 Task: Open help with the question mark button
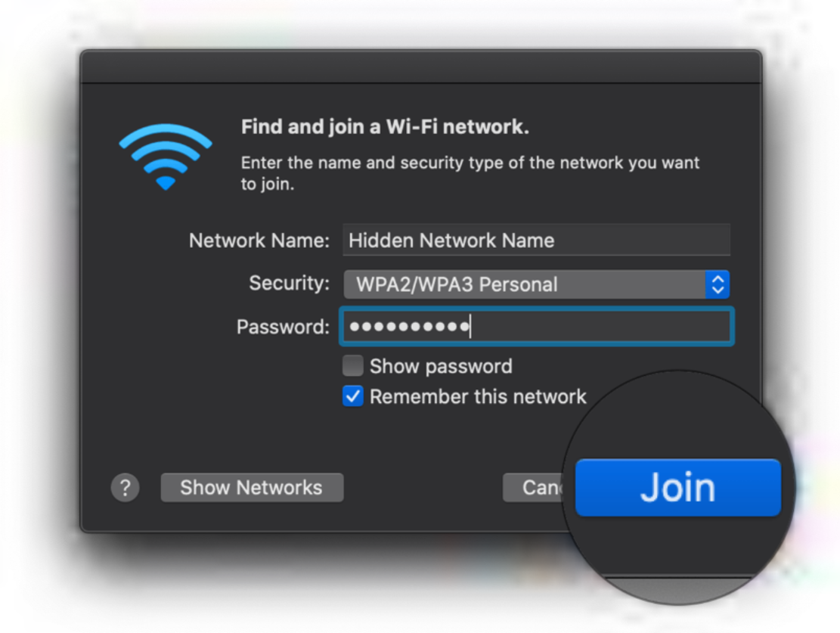coord(126,488)
